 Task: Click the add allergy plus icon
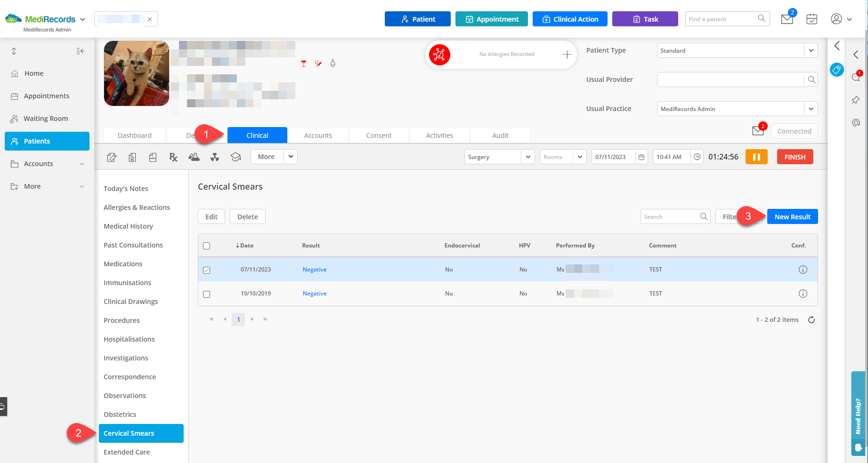(x=567, y=55)
